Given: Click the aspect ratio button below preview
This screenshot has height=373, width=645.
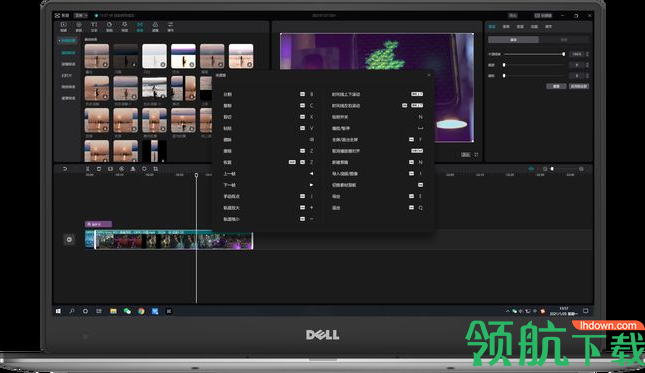Looking at the screenshot, I should pyautogui.click(x=465, y=155).
